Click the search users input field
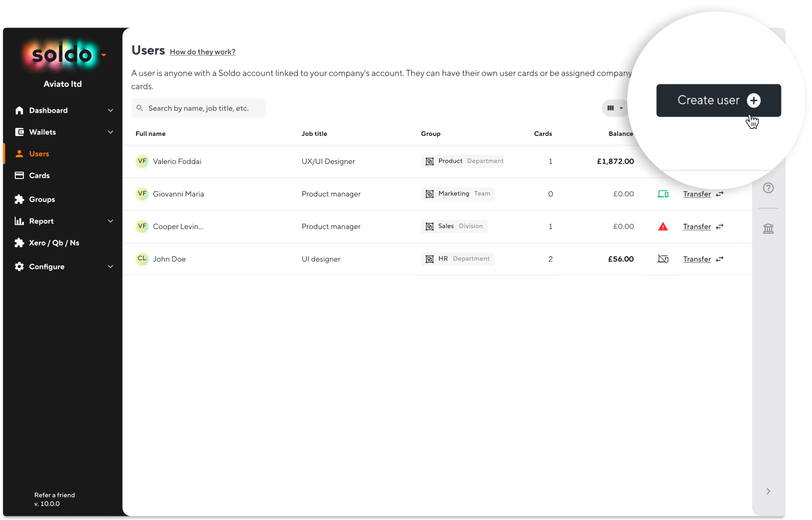 tap(198, 108)
